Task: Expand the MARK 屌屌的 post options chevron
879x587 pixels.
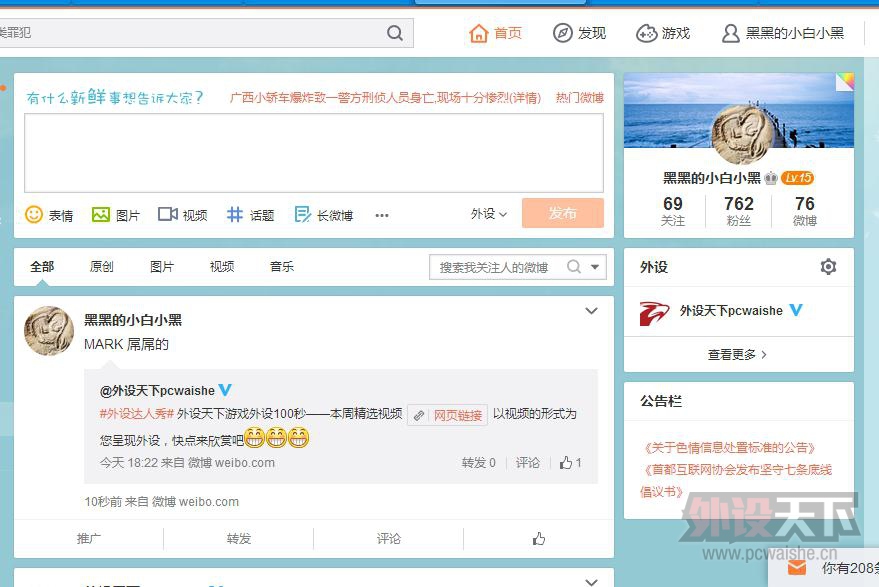Action: click(x=591, y=311)
